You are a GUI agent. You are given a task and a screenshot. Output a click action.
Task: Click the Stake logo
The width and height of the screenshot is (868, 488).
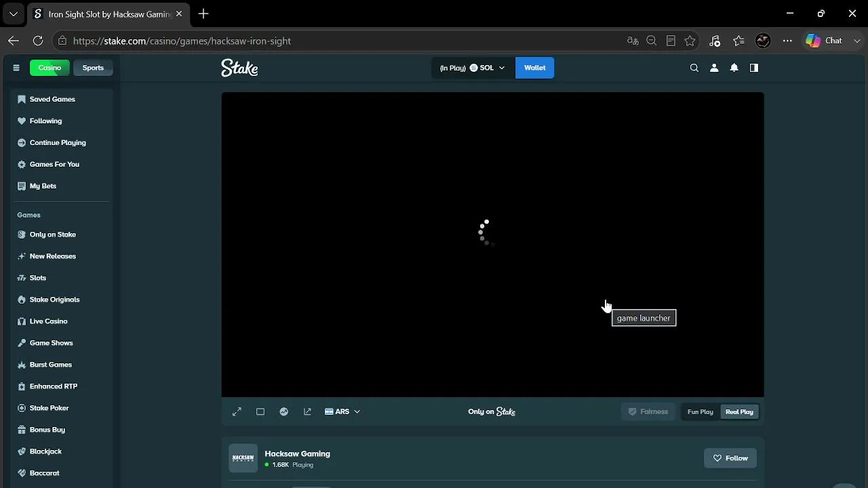(x=239, y=68)
